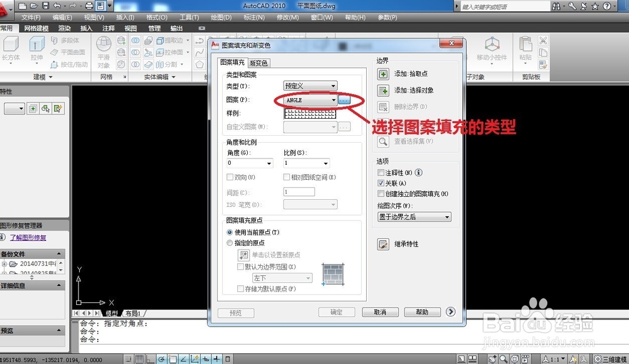Click the 移动小控件 move gizmo icon
The height and width of the screenshot is (364, 629).
click(493, 44)
